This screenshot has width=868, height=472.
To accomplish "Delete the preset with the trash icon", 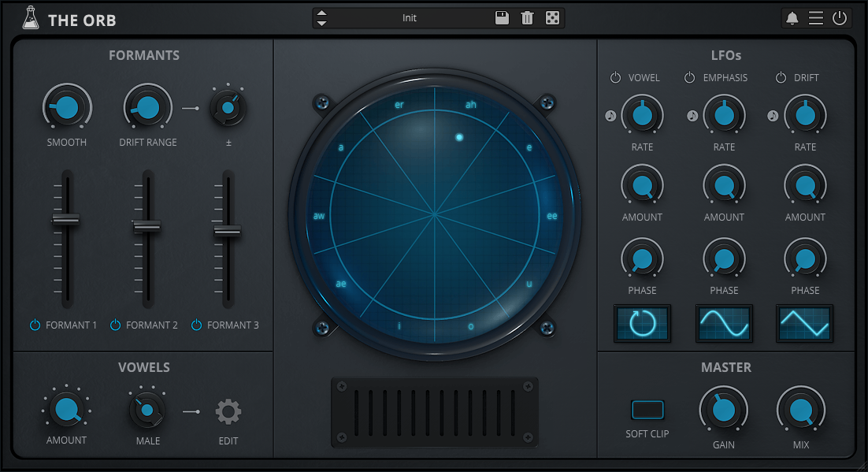I will 527,18.
